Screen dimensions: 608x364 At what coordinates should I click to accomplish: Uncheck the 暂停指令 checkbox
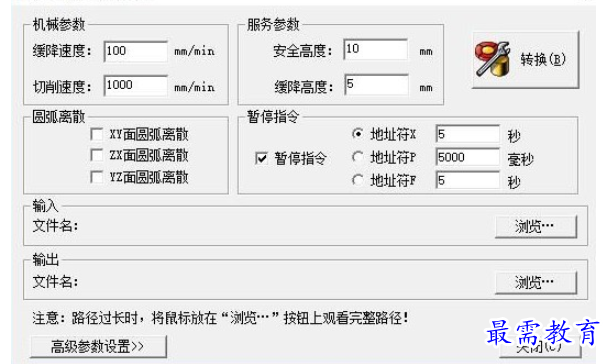point(261,158)
